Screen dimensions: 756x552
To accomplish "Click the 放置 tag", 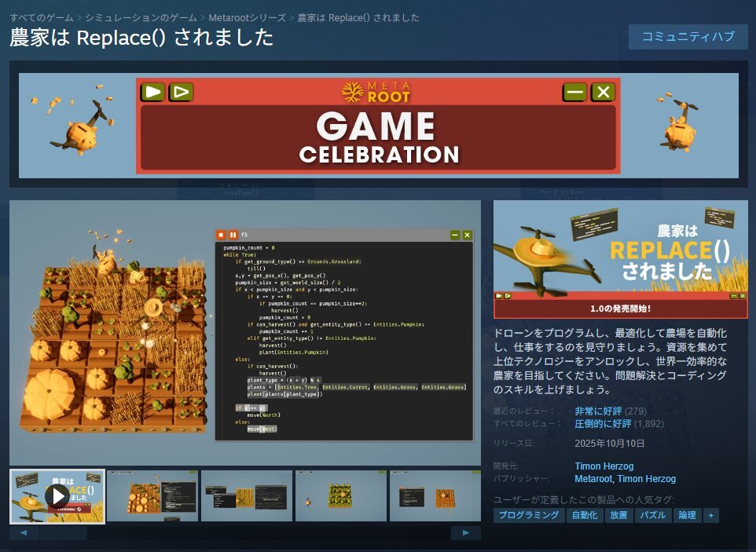I will pos(618,516).
